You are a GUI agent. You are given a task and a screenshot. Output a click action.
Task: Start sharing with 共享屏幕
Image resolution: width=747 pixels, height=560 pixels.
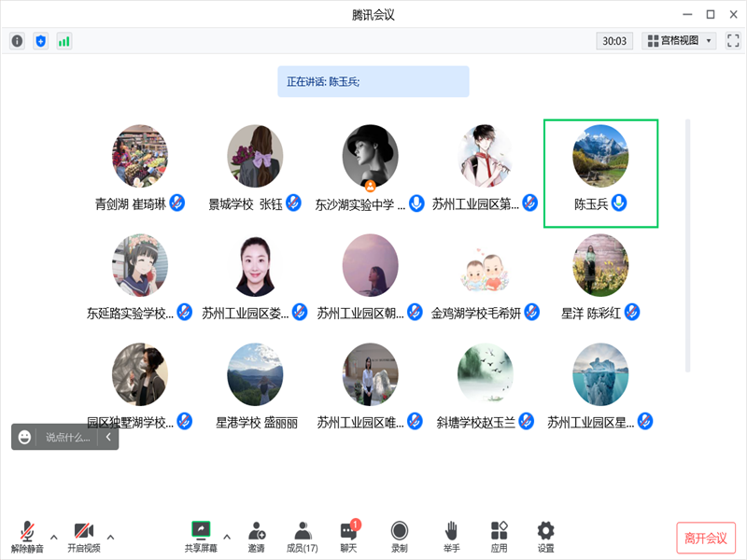pyautogui.click(x=201, y=537)
